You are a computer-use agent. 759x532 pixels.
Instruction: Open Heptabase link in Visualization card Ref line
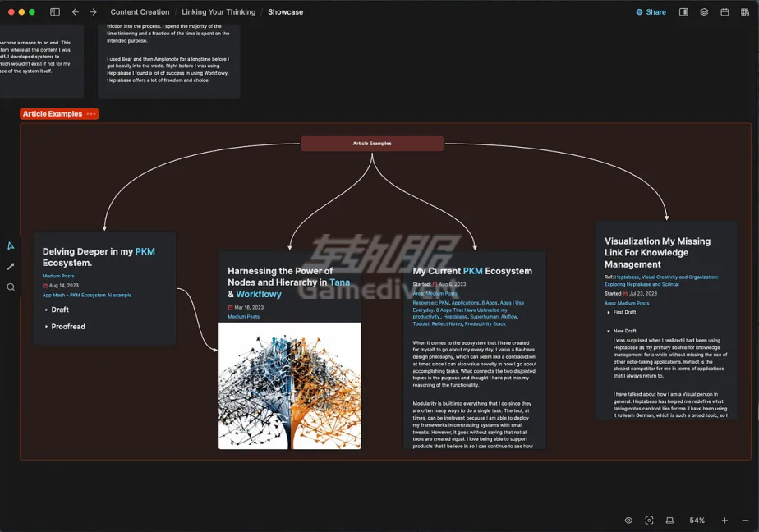coord(627,277)
